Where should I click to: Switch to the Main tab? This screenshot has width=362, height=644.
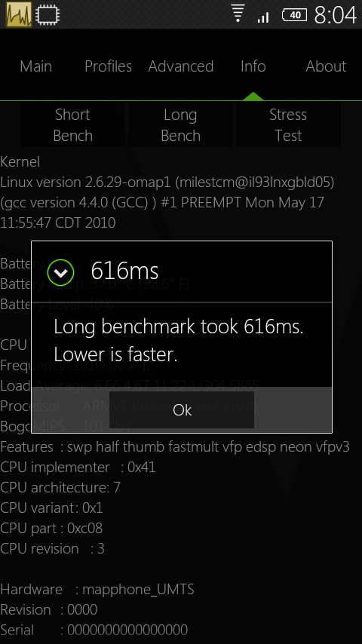36,66
